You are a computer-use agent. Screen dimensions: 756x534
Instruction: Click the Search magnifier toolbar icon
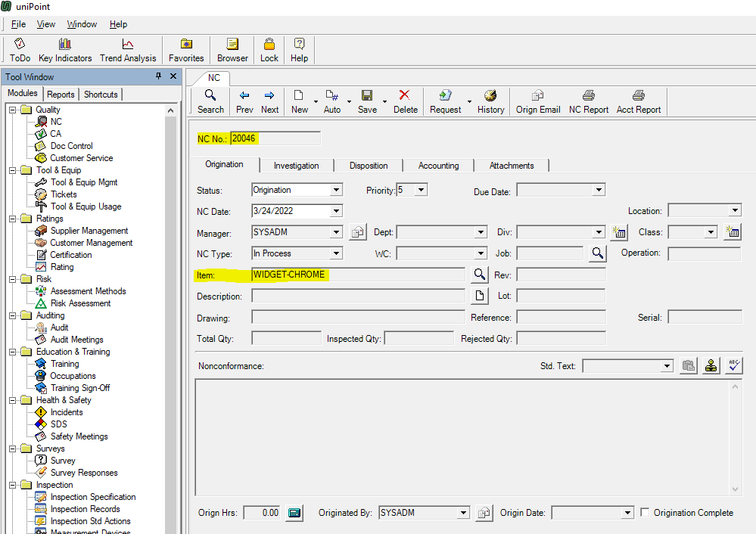(210, 96)
